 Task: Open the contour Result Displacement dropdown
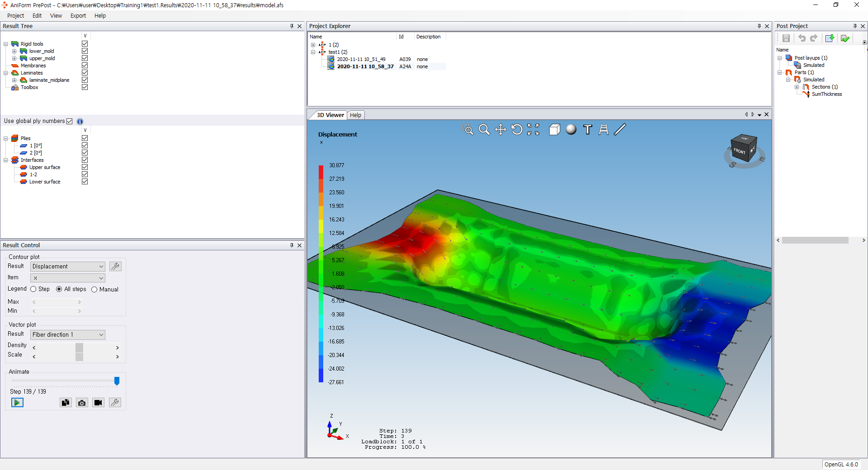point(68,267)
